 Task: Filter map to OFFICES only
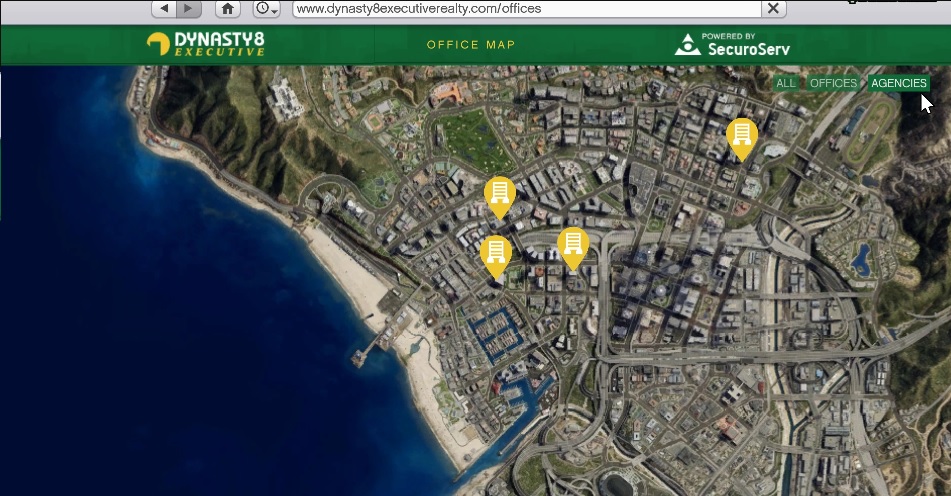pyautogui.click(x=833, y=83)
